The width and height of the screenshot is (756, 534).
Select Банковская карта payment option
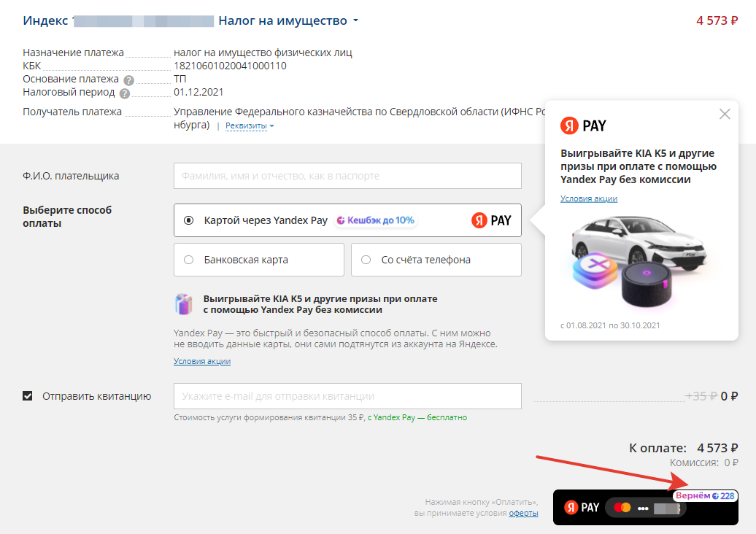259,260
